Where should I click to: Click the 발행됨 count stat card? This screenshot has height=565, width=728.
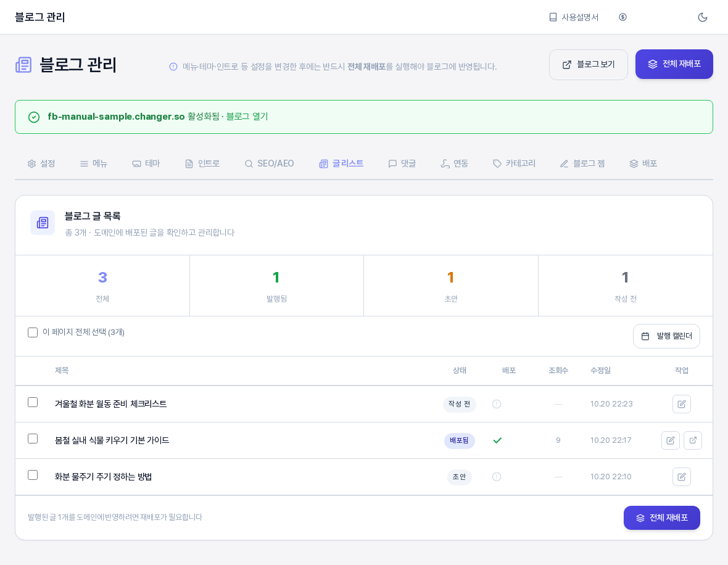(277, 286)
